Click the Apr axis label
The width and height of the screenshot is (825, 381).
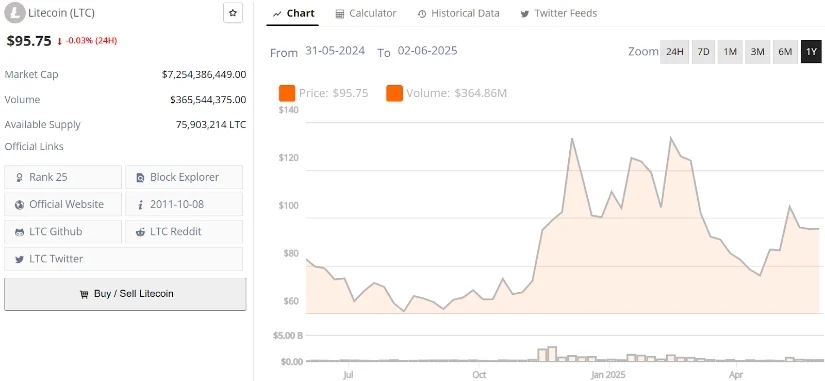736,376
